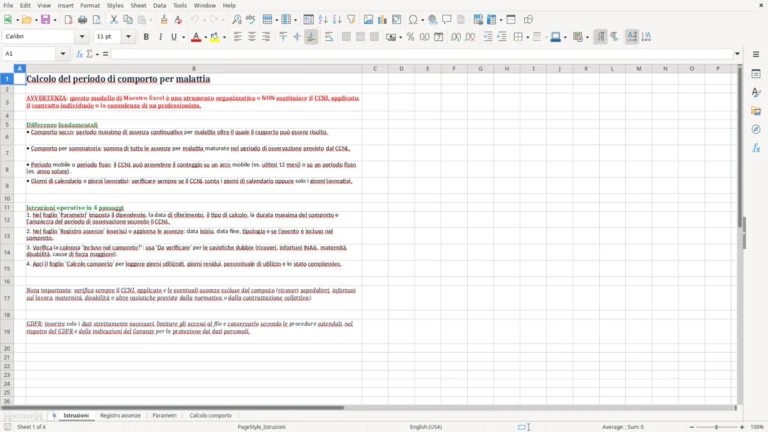Screen dimensions: 768x432
Task: Switch to Parametri sheet tab
Action: coord(164,415)
